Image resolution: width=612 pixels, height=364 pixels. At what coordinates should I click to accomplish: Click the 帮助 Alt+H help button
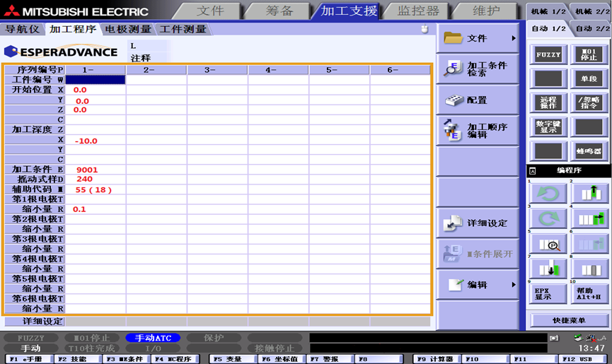(x=589, y=293)
